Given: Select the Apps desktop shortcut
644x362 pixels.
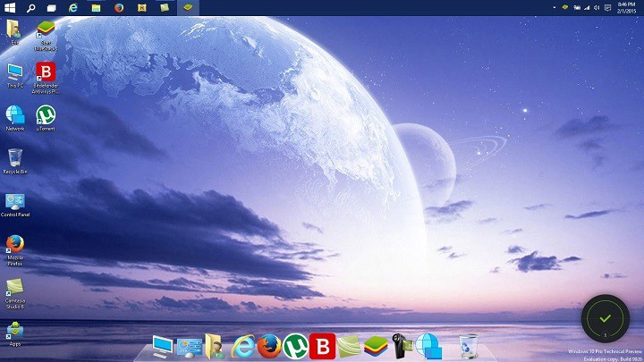Looking at the screenshot, I should (x=15, y=333).
